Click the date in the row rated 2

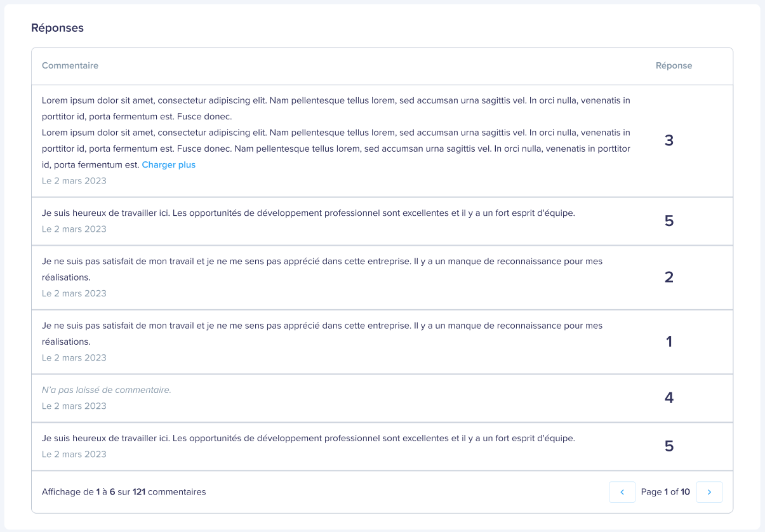(74, 293)
